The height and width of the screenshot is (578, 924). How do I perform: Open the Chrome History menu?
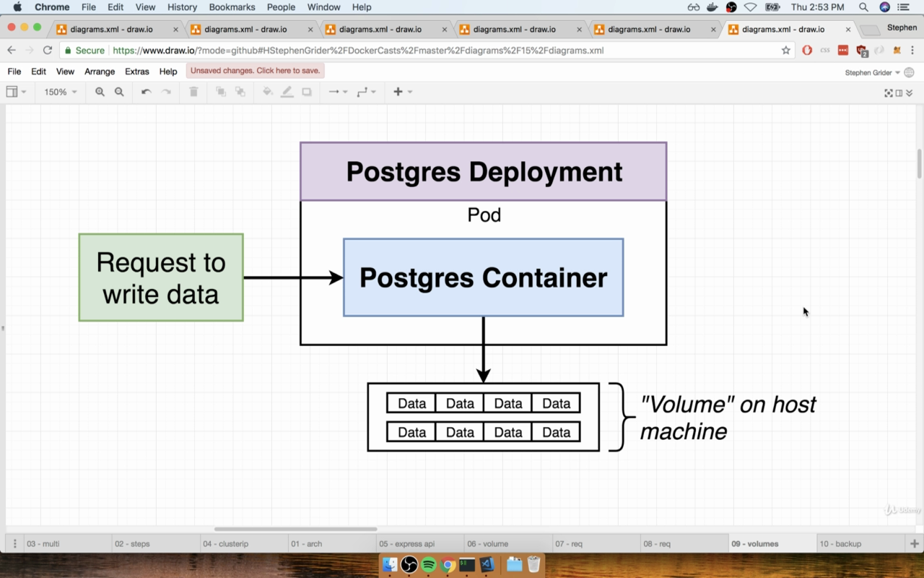[x=182, y=7]
